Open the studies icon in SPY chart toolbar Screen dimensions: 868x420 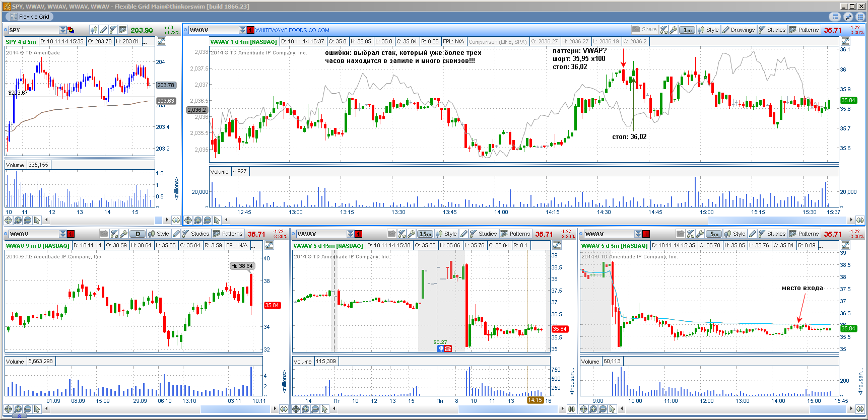tap(113, 30)
